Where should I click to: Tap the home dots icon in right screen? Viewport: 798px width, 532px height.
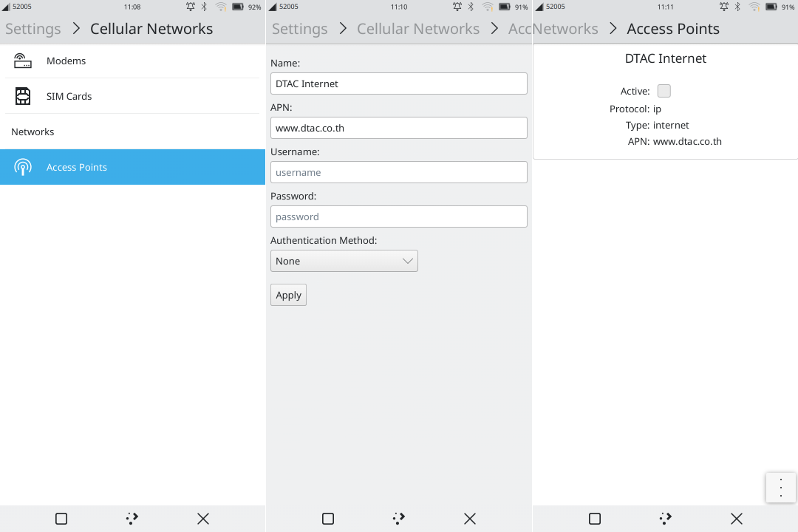point(665,519)
